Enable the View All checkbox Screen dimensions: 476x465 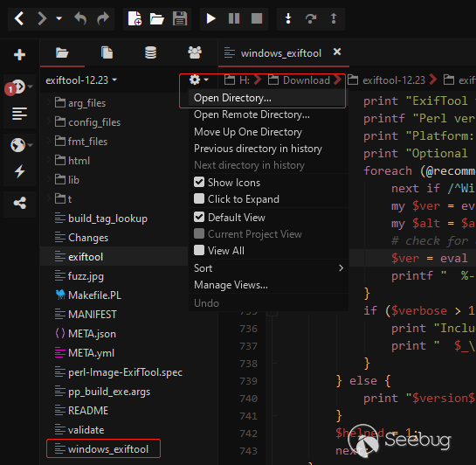[x=199, y=251]
